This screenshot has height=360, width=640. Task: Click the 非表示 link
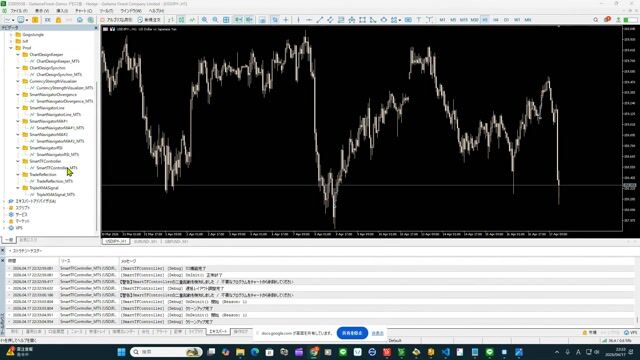[378, 333]
